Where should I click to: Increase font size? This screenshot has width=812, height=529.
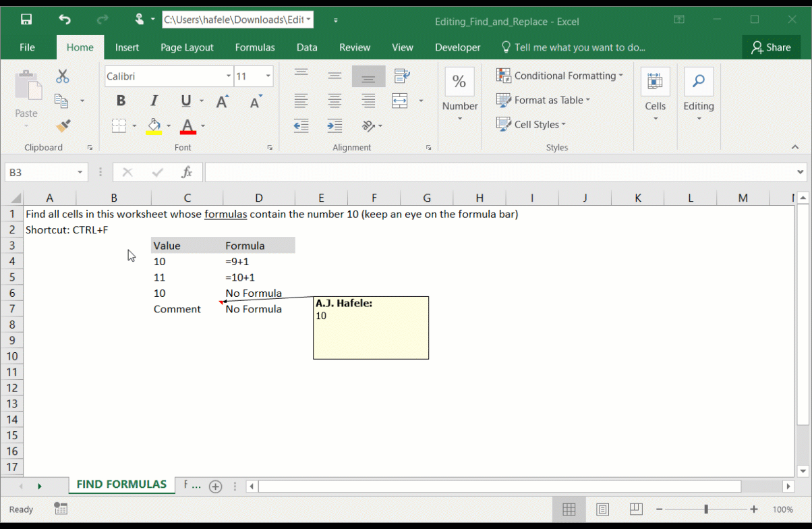[222, 102]
